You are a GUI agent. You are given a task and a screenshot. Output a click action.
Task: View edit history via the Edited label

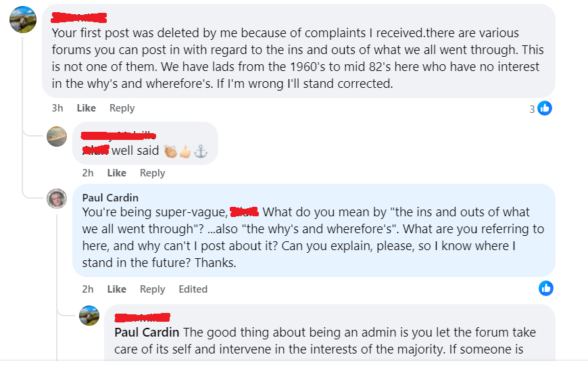(x=193, y=289)
